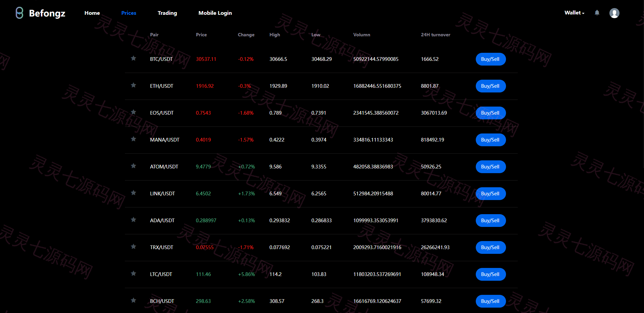Screen dimensions: 644x313
Task: Choose Buy/Sell on the LTC/USDT row
Action: (x=491, y=274)
